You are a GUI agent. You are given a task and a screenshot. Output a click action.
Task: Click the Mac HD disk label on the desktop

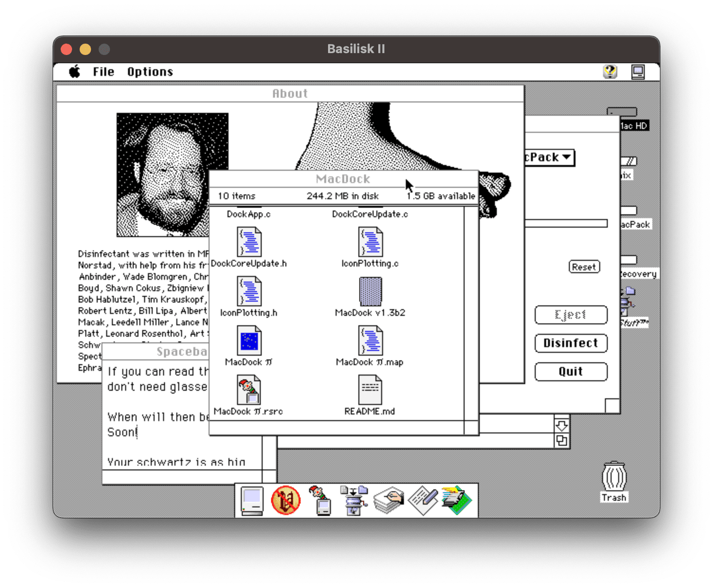click(634, 126)
